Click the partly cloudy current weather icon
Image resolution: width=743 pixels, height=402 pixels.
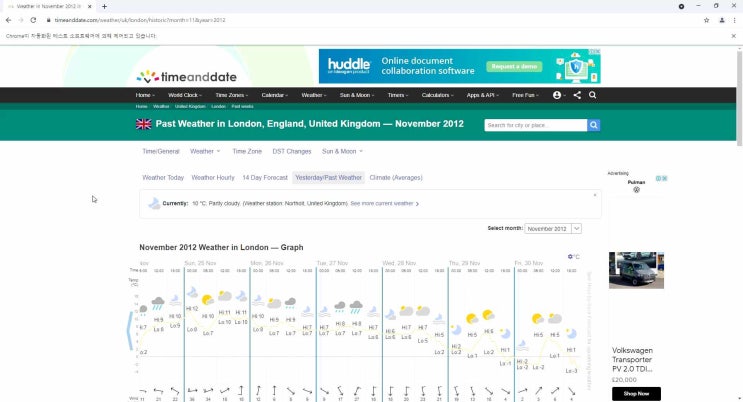point(154,203)
